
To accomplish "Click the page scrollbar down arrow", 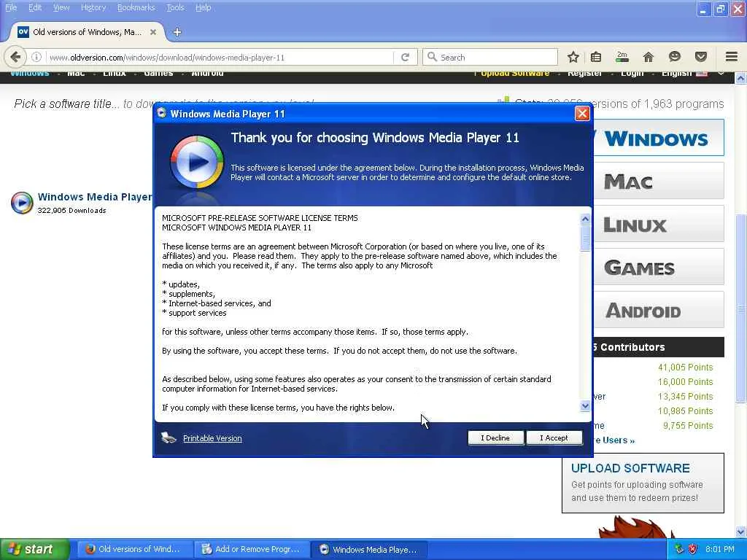I will coord(740,532).
